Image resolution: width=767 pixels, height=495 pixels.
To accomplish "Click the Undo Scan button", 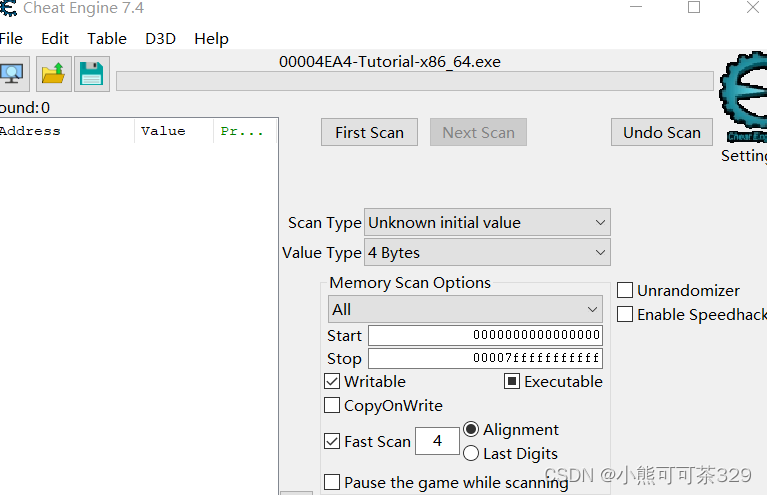I will click(x=662, y=132).
